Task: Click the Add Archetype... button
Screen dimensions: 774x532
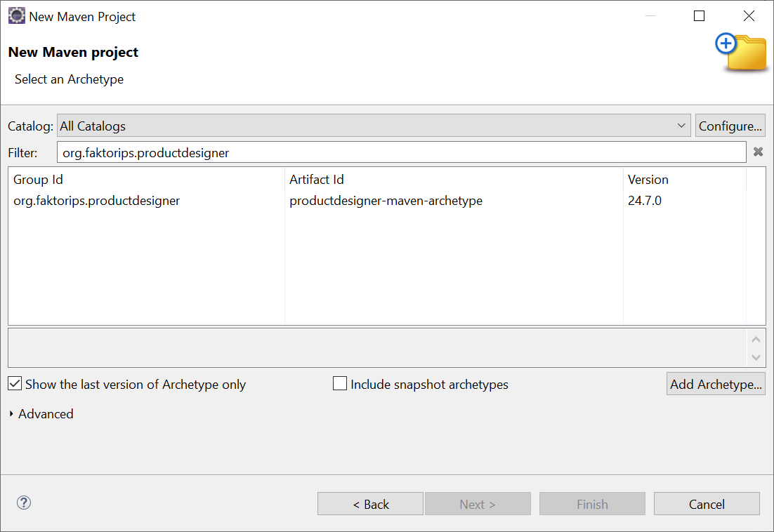Action: pos(716,384)
